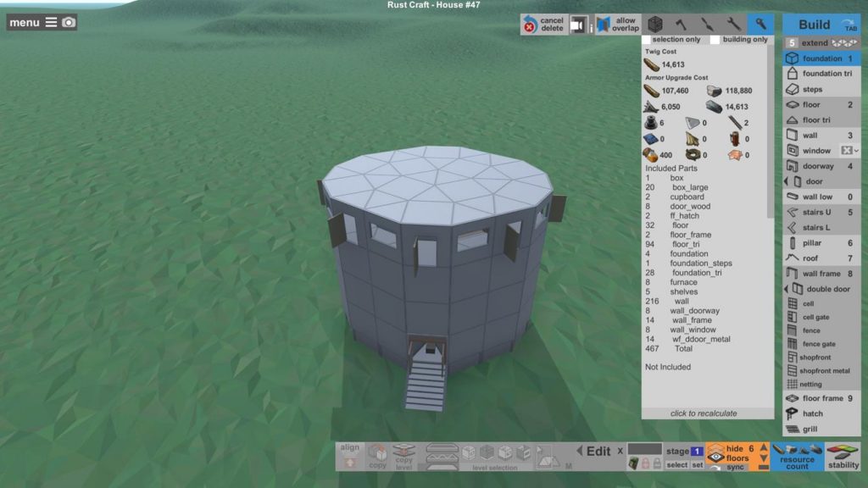Open the main menu
The width and height of the screenshot is (868, 488).
pyautogui.click(x=33, y=22)
